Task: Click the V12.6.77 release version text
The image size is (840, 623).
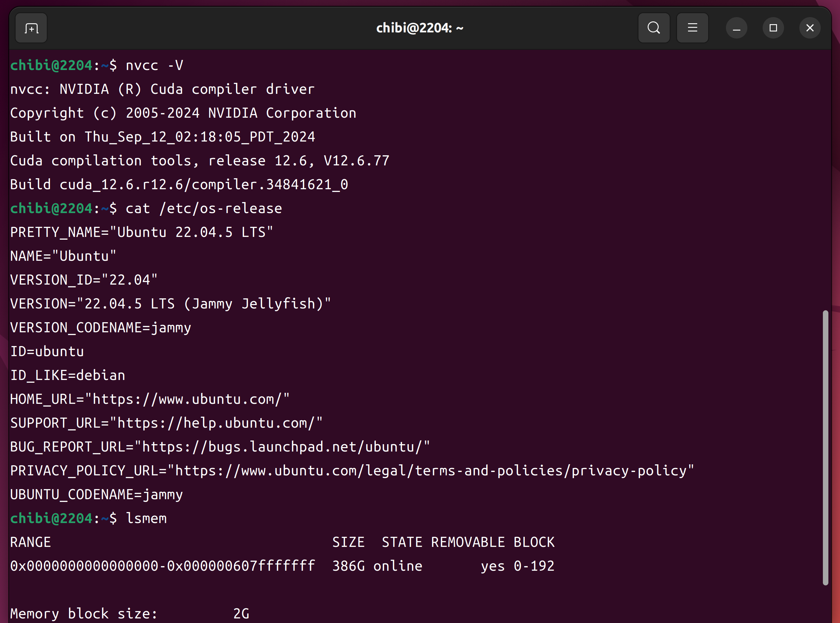Action: [356, 161]
